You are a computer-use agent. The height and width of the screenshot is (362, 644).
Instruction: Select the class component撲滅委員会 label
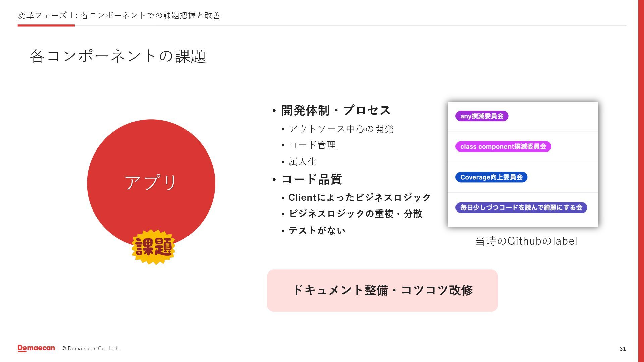point(503,146)
